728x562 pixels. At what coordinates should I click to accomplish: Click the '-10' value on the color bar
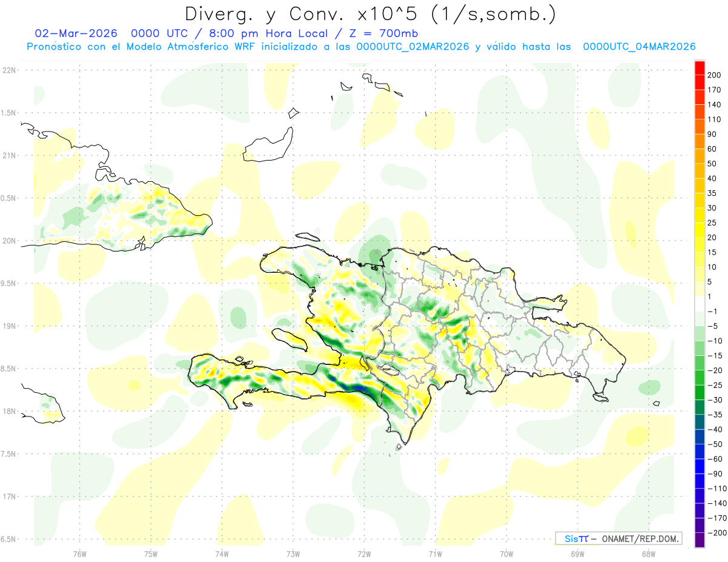(x=715, y=341)
